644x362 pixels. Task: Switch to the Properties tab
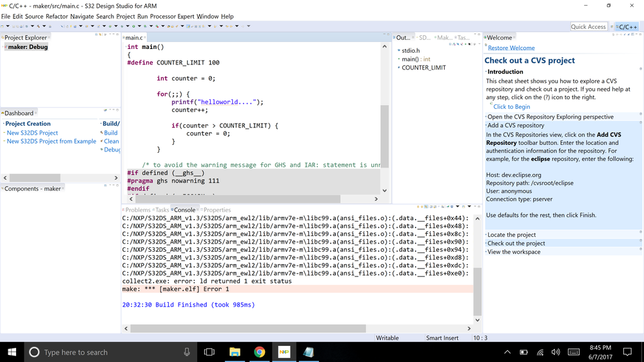217,210
